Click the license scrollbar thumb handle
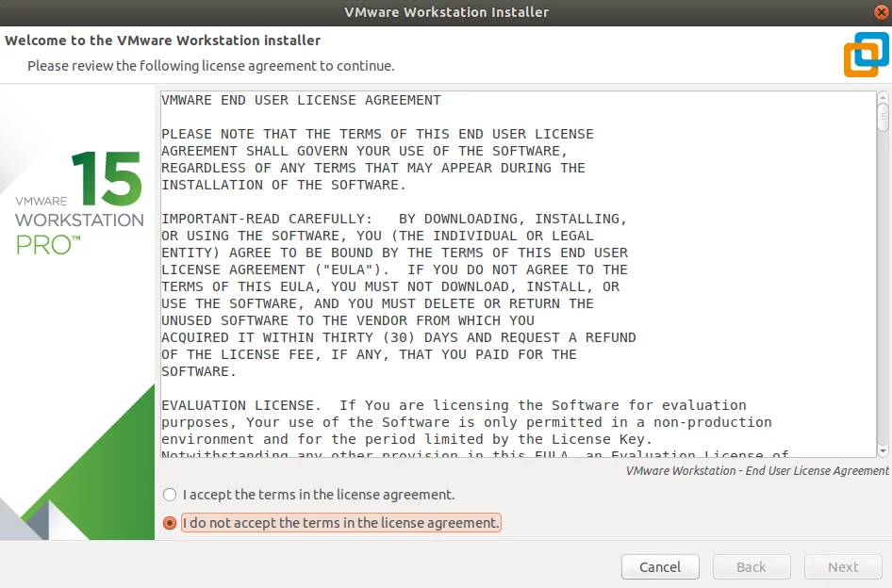The image size is (892, 588). (x=883, y=117)
